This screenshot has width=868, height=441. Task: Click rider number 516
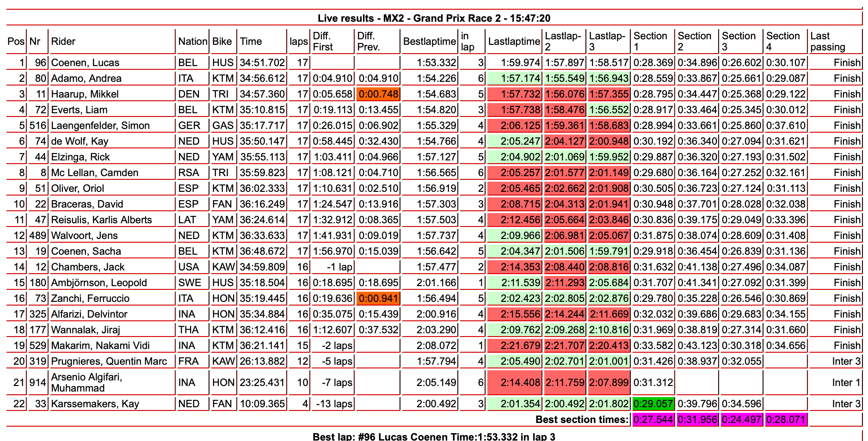click(38, 126)
